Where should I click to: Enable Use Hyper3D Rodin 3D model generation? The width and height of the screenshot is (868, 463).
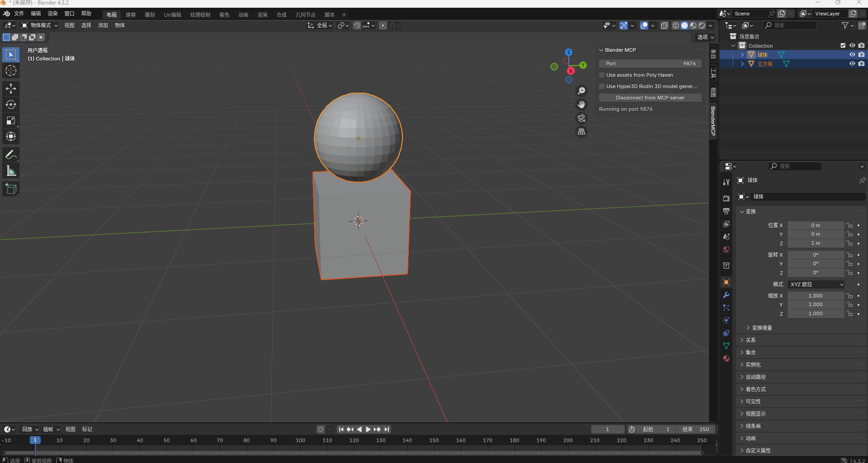click(x=601, y=86)
